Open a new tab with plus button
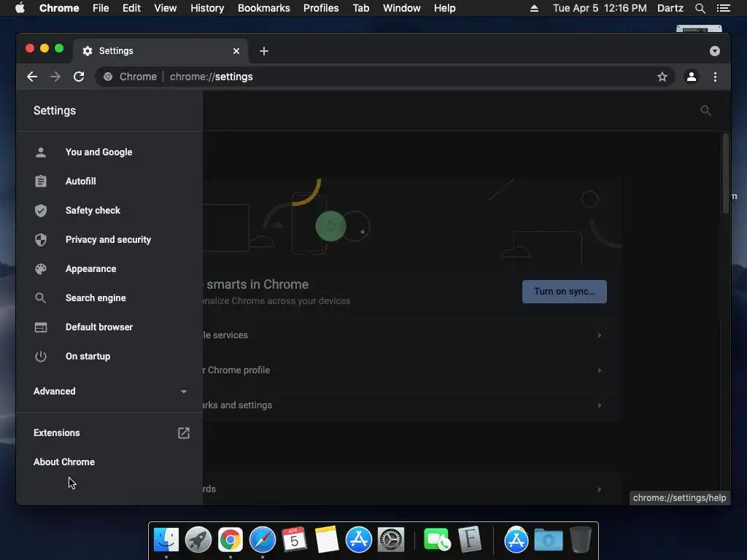 point(264,51)
